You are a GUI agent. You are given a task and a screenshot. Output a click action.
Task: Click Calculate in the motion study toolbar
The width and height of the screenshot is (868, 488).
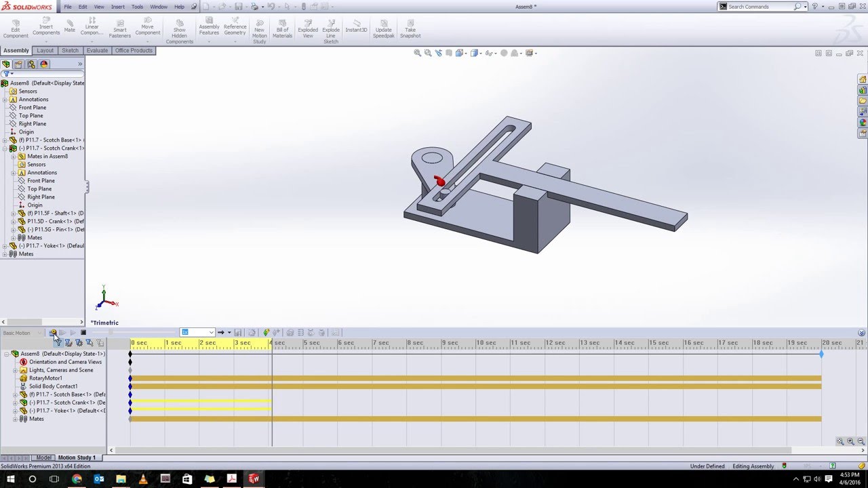coord(53,333)
